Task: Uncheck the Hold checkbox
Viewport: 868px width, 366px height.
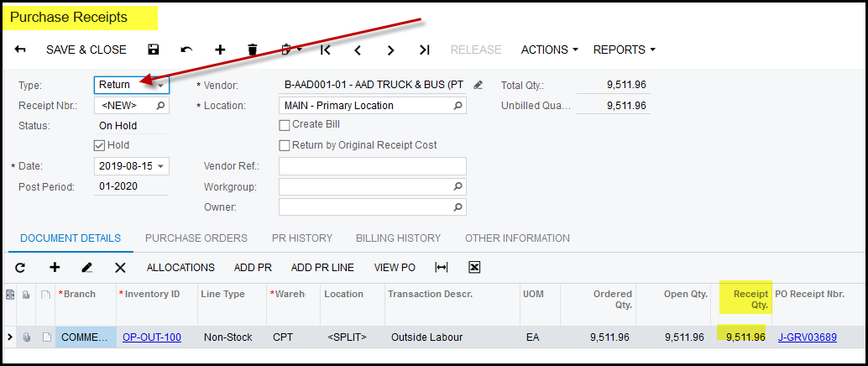Action: 100,145
